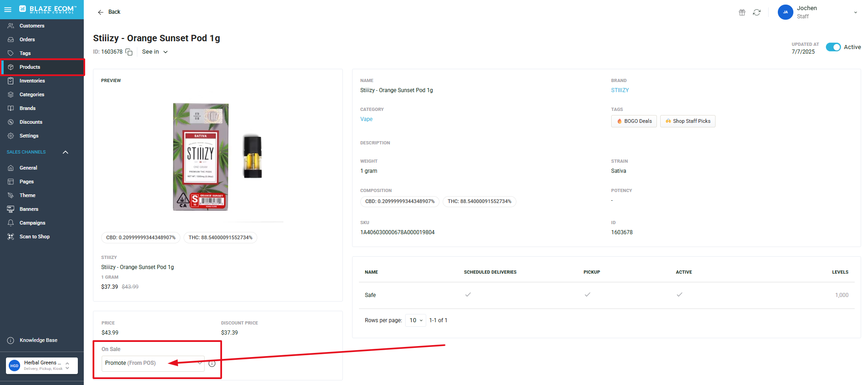Image resolution: width=868 pixels, height=385 pixels.
Task: Open the STIIIZY brand link
Action: (620, 90)
